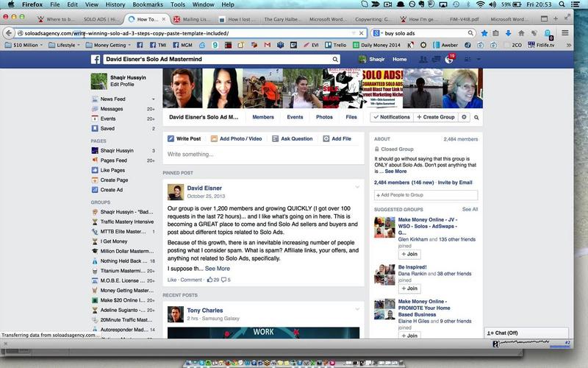588x368 pixels.
Task: Click the Add People to Group field
Action: point(426,195)
